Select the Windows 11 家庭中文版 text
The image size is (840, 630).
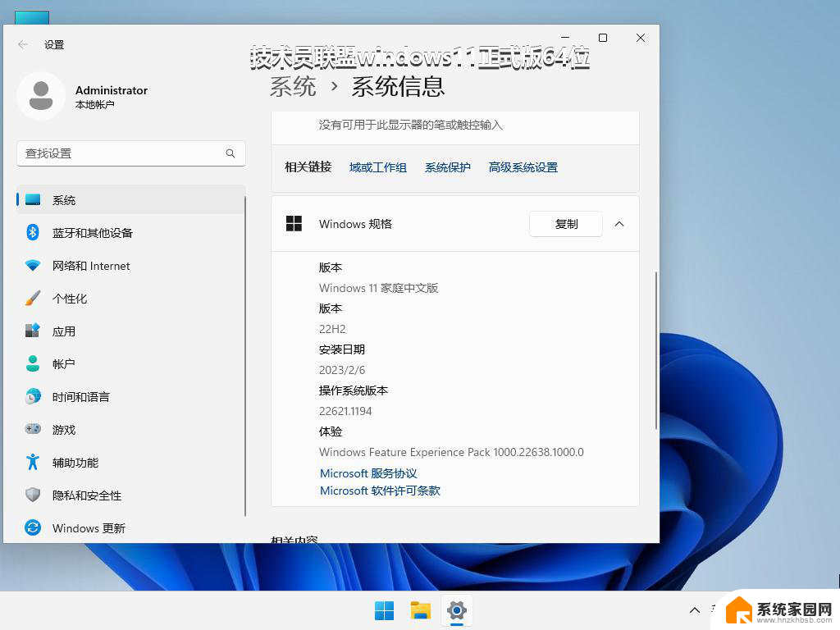(379, 288)
